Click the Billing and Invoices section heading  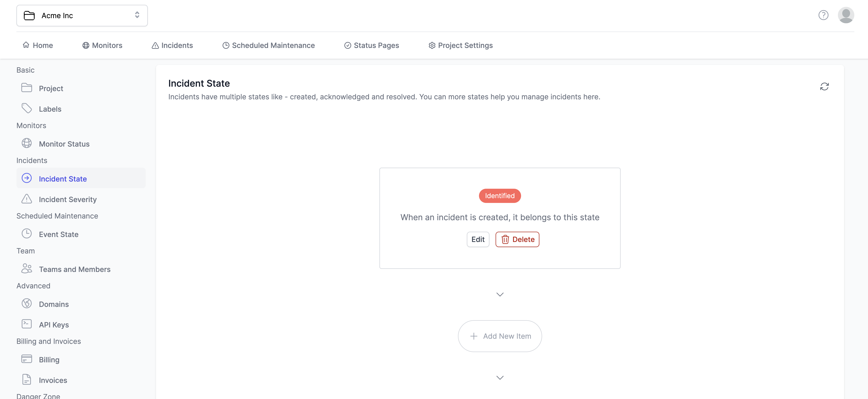pos(49,341)
